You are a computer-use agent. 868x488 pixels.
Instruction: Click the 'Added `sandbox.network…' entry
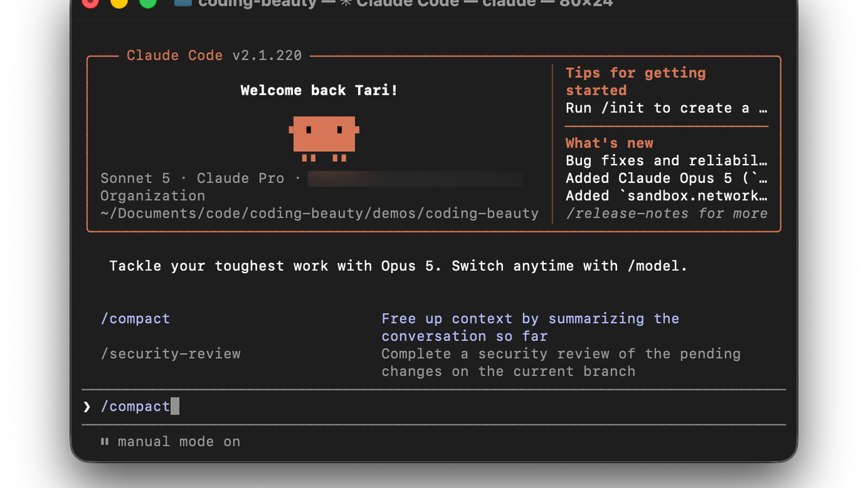pos(667,196)
